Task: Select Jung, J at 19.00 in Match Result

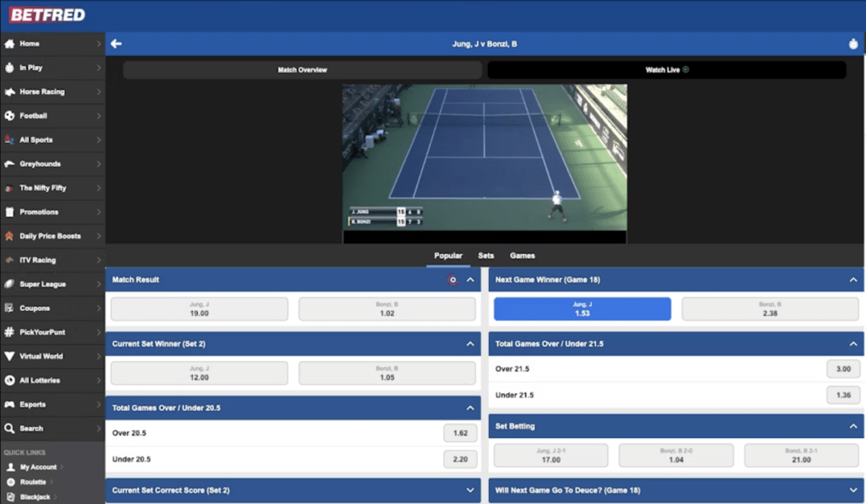Action: [200, 310]
